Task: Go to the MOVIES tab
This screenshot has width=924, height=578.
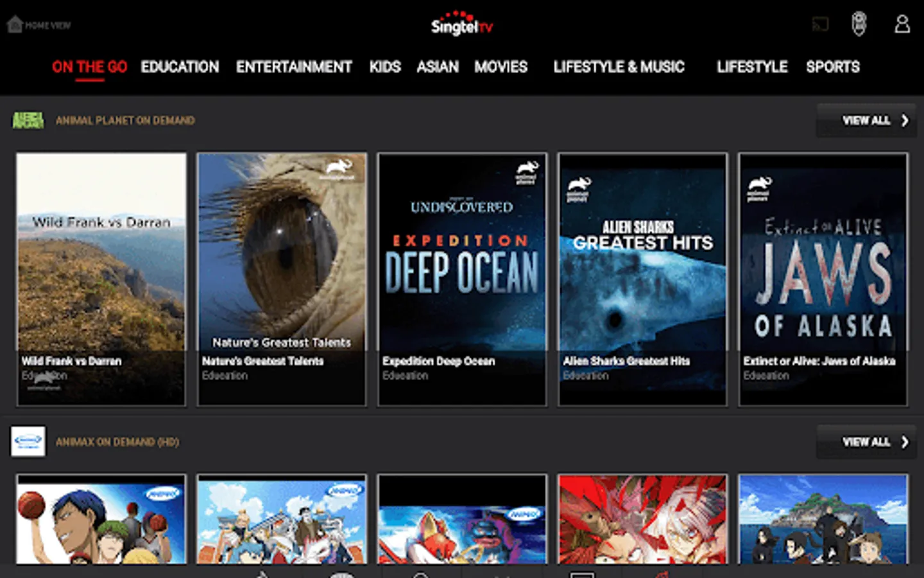Action: (x=501, y=67)
